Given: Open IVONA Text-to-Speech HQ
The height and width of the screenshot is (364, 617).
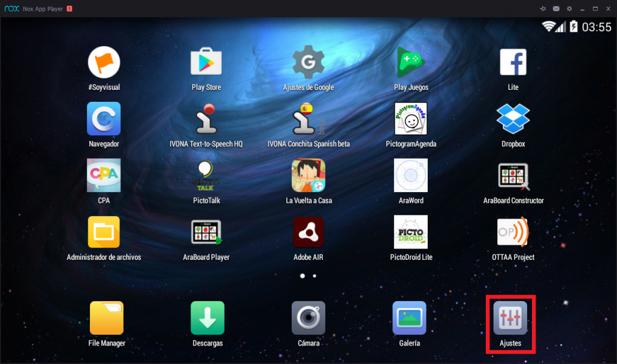Looking at the screenshot, I should tap(206, 119).
